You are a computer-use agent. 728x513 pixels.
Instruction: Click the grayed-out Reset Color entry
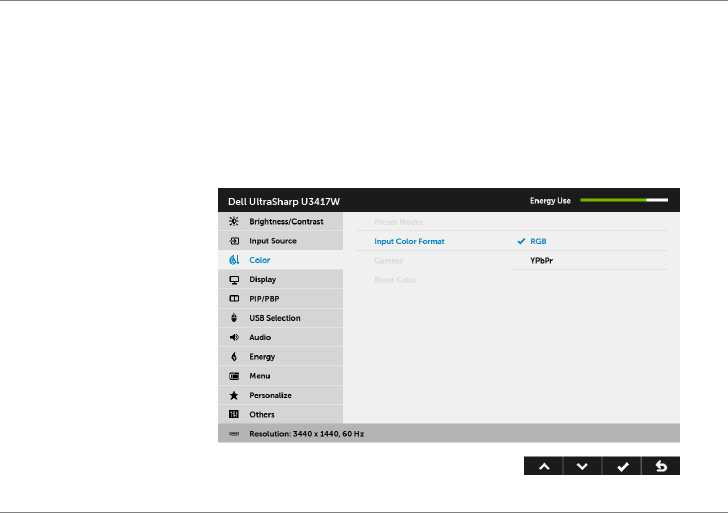tap(396, 280)
